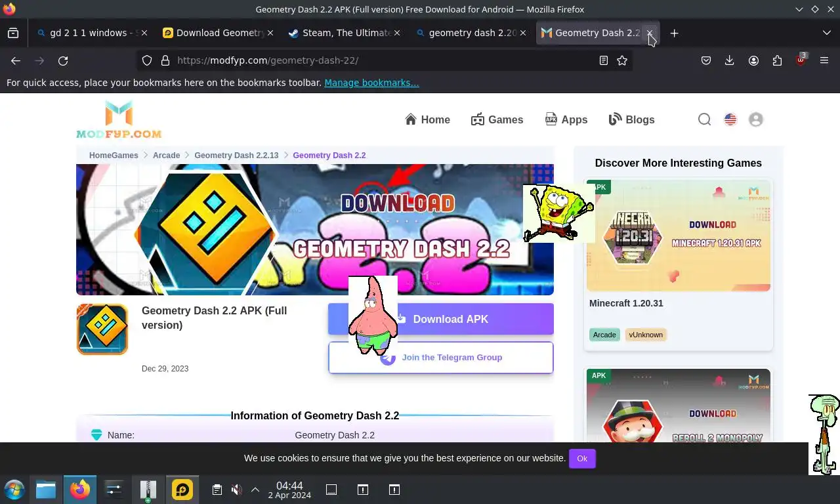
Task: Go to HomeGames breadcrumb link
Action: tap(114, 156)
